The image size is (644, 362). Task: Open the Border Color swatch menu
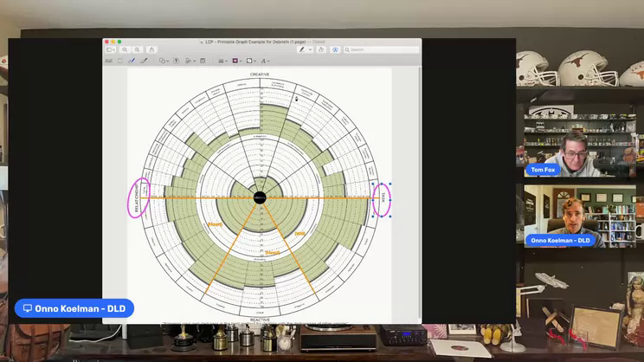pyautogui.click(x=236, y=61)
